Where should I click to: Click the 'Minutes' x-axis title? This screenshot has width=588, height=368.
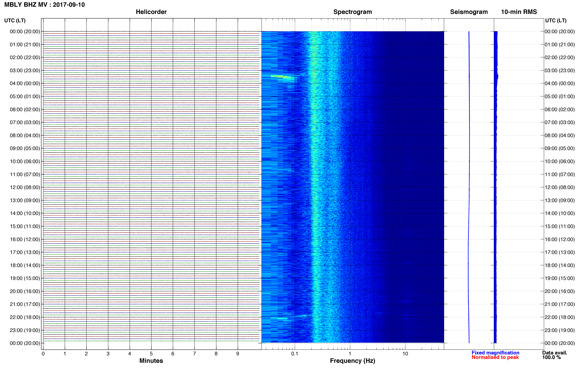click(x=151, y=361)
